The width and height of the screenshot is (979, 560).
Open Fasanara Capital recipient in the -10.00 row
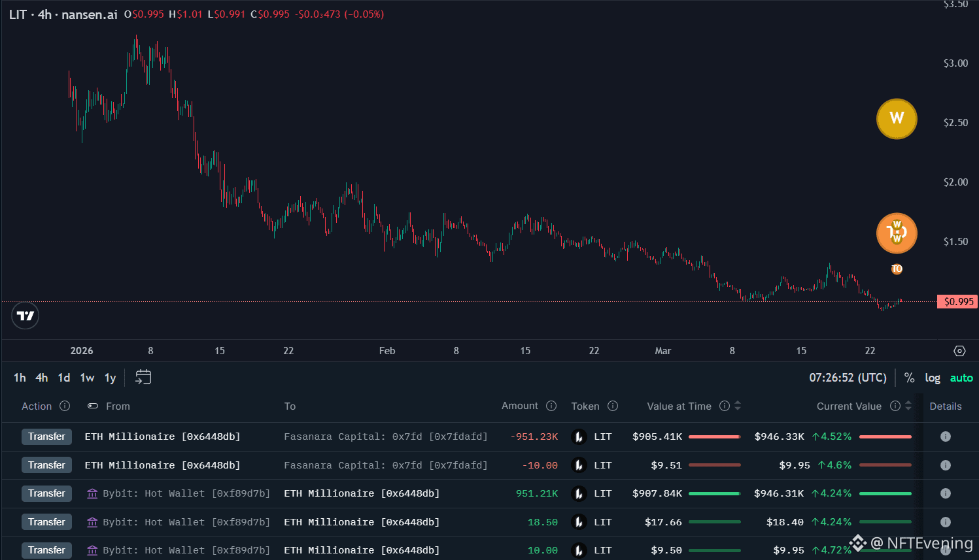point(386,465)
